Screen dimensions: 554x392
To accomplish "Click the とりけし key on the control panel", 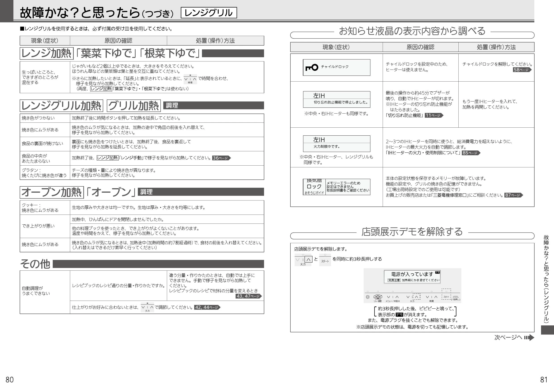I will tap(455, 298).
